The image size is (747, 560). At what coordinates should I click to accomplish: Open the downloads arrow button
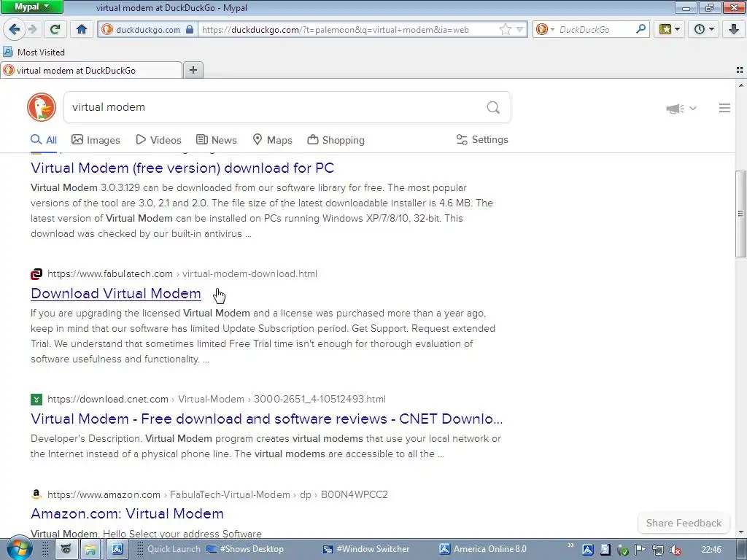(x=734, y=29)
